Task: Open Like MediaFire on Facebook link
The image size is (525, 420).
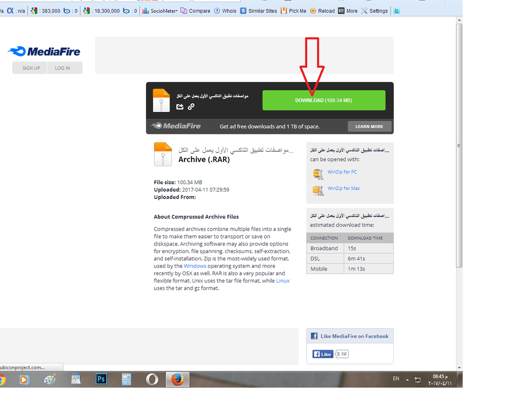Action: 354,336
